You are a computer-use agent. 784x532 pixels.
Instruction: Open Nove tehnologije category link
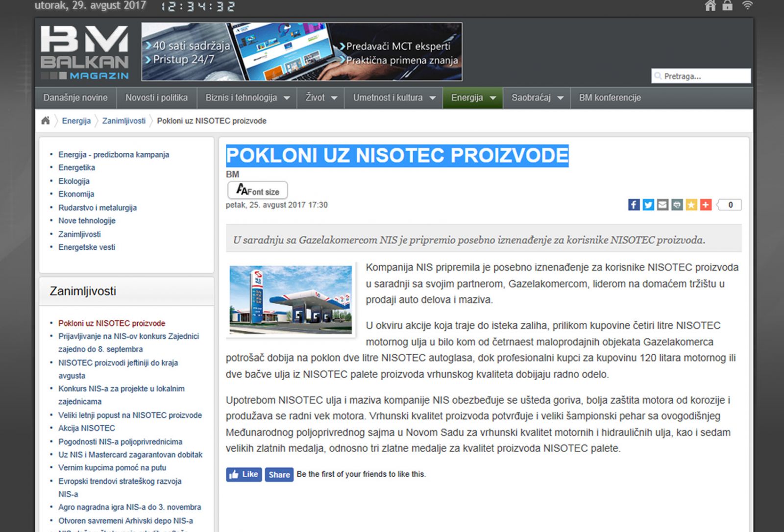87,220
